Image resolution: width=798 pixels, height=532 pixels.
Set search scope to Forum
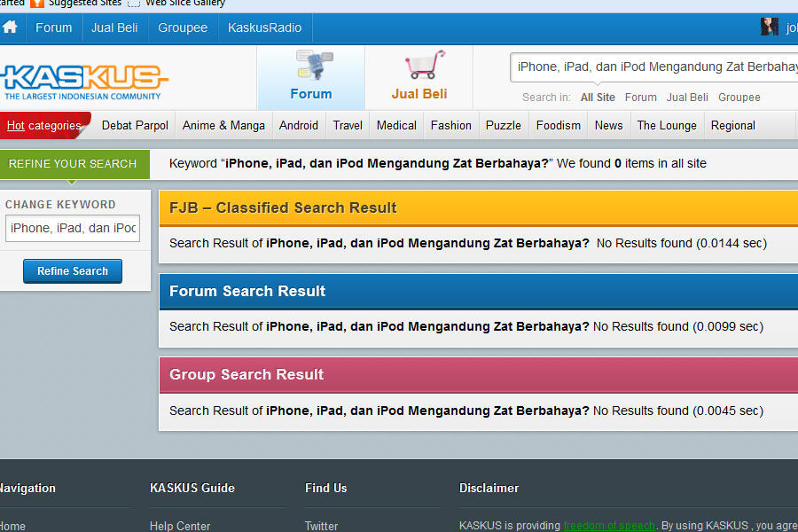(641, 98)
